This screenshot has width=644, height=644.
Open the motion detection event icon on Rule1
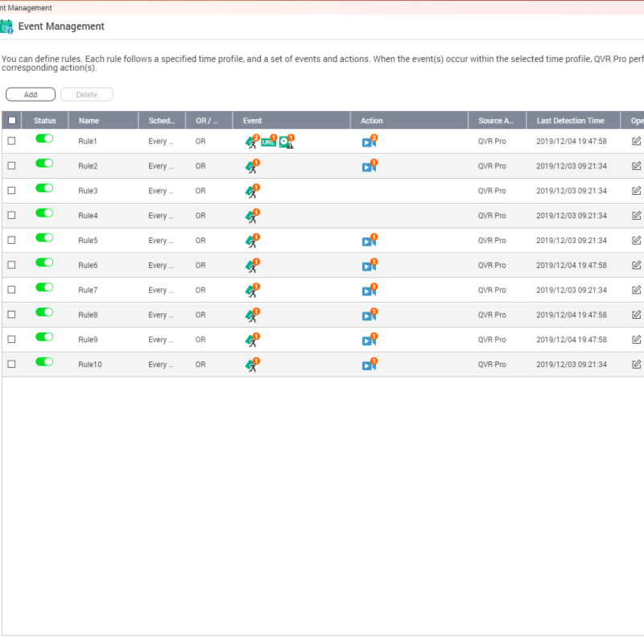point(251,142)
